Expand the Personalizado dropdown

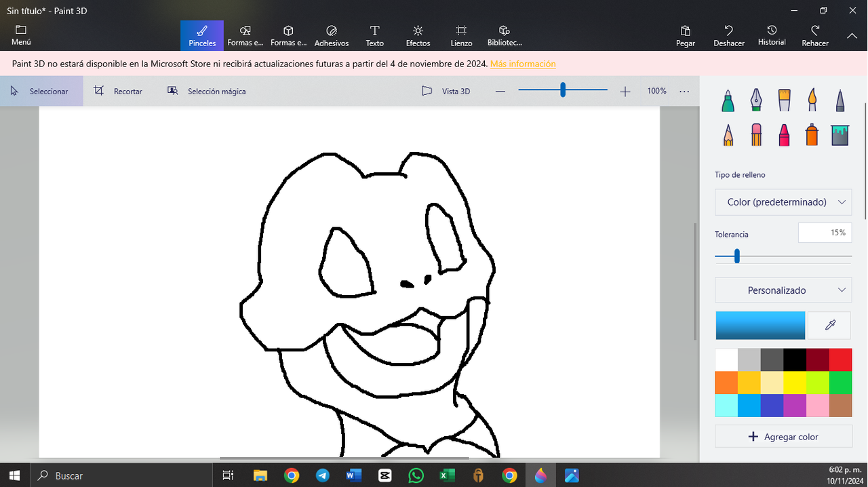click(x=783, y=290)
